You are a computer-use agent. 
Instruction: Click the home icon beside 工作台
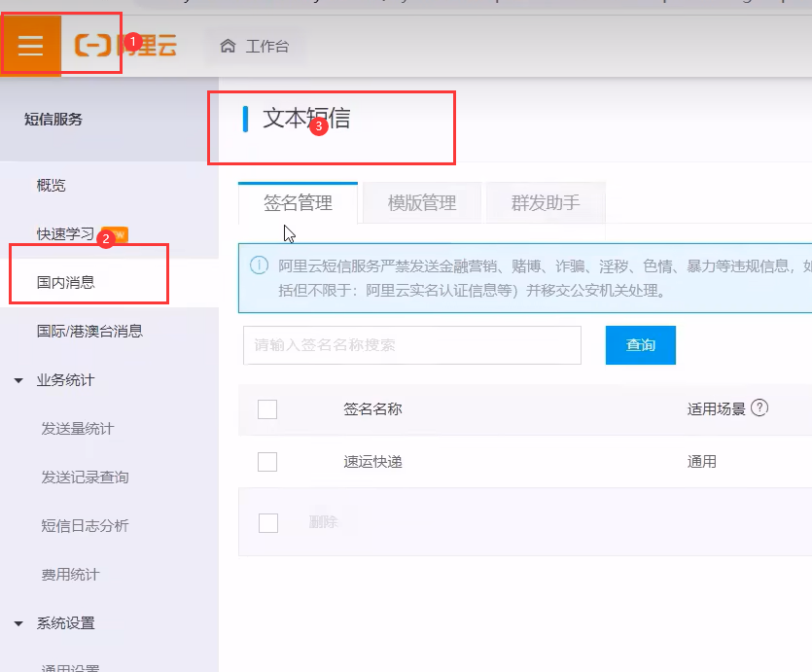click(x=228, y=46)
